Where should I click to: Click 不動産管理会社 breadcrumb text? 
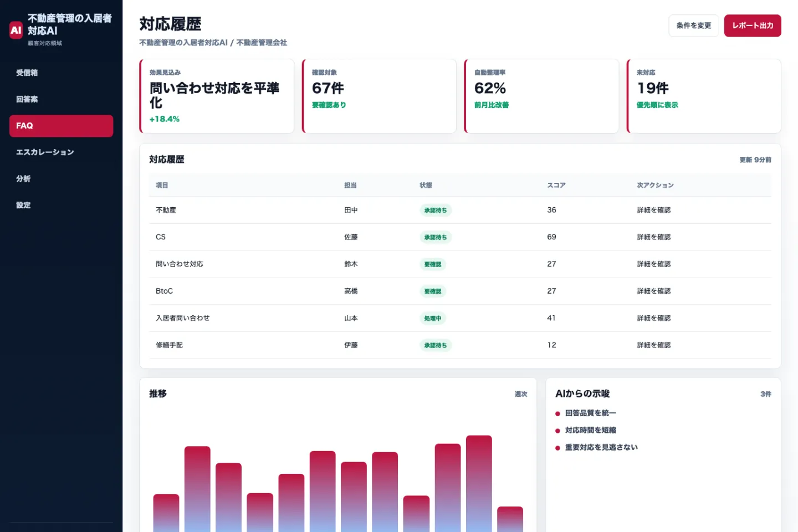coord(262,43)
